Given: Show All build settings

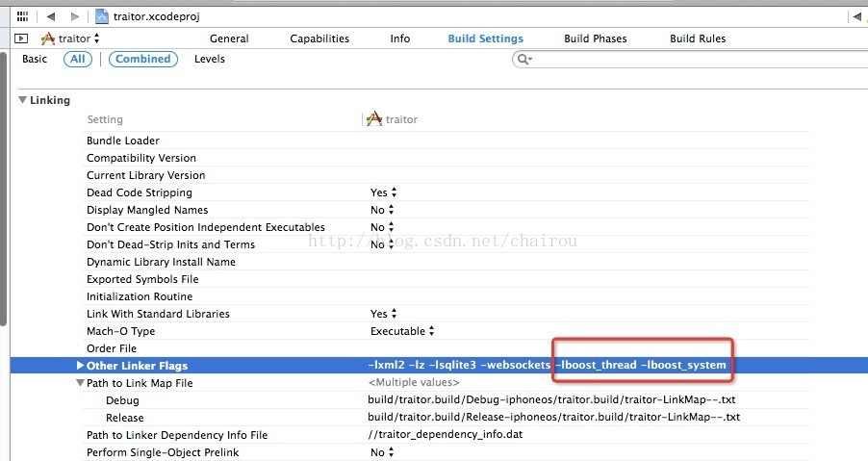Looking at the screenshot, I should pyautogui.click(x=78, y=59).
